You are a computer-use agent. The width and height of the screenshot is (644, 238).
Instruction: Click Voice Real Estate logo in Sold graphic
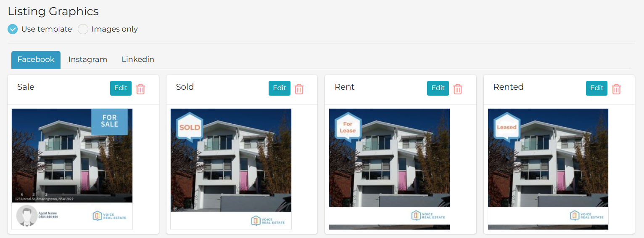coord(268,221)
